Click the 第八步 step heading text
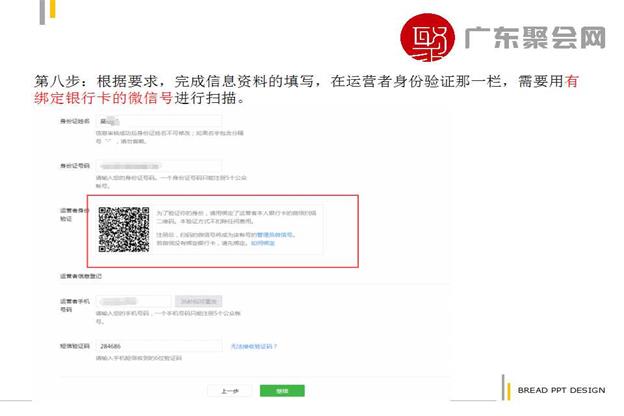Image resolution: width=624 pixels, height=416 pixels. click(x=59, y=82)
